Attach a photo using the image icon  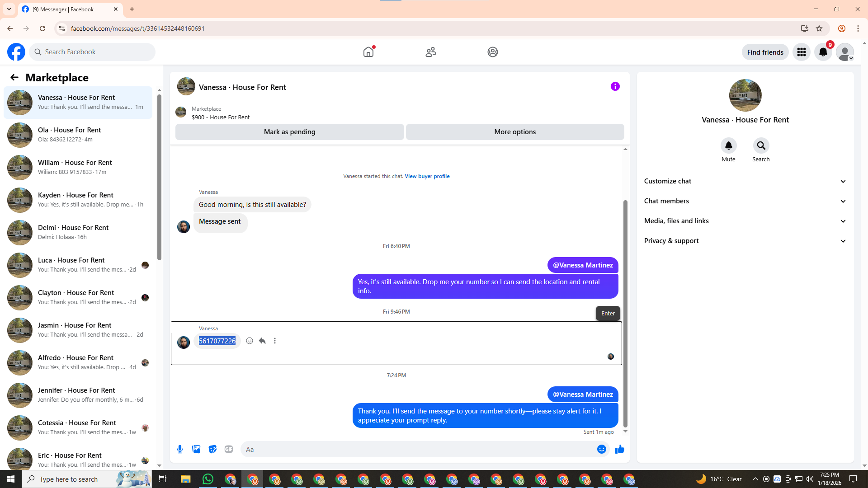pyautogui.click(x=196, y=449)
